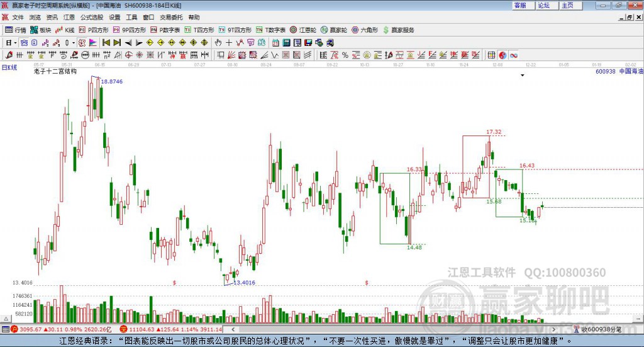644x347 pixels.
Task: Click the 17.32 price label
Action: (494, 132)
